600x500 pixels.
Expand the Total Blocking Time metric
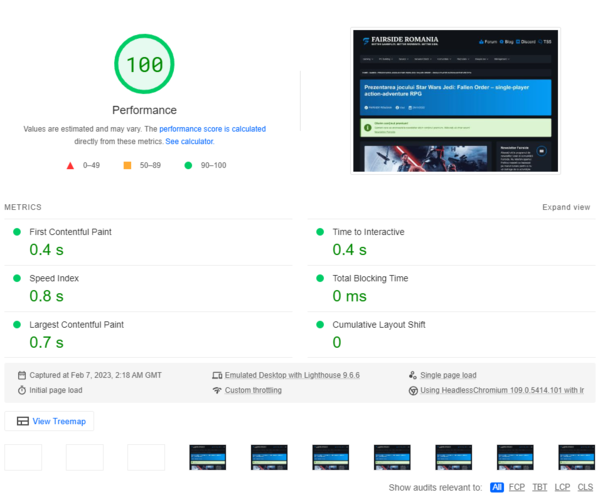tap(451, 289)
